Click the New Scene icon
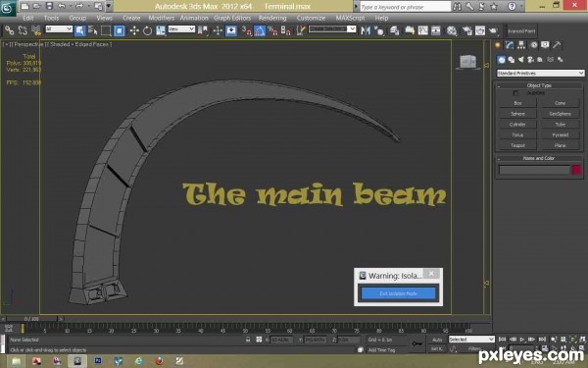 coord(24,6)
